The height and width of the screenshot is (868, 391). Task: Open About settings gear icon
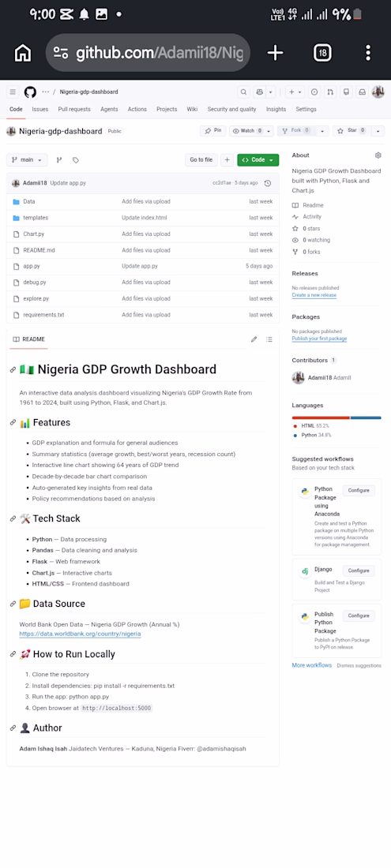tap(378, 155)
